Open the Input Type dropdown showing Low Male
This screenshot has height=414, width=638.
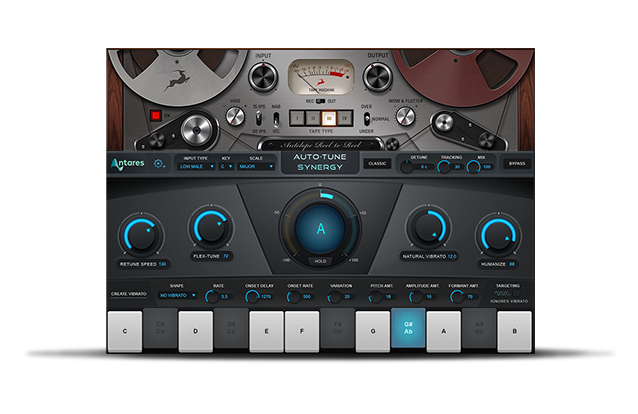tap(195, 166)
